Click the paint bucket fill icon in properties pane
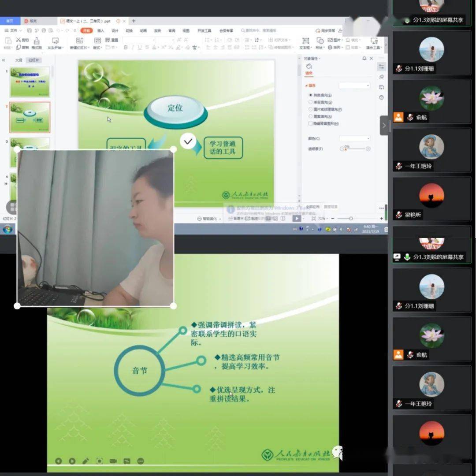This screenshot has width=476, height=476. [309, 67]
